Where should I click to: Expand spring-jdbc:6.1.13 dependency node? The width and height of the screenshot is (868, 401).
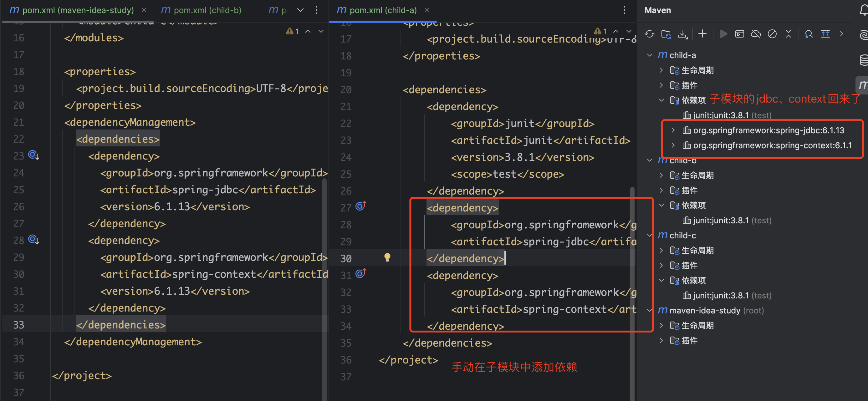(x=673, y=130)
